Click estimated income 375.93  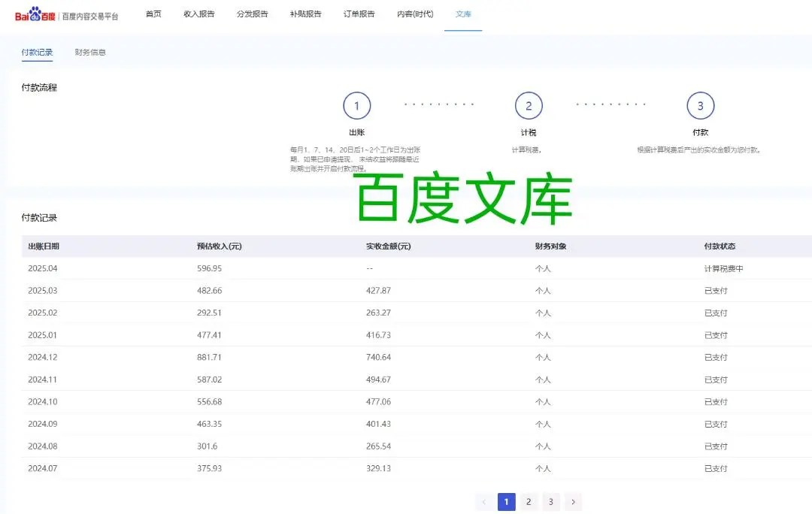coord(209,468)
